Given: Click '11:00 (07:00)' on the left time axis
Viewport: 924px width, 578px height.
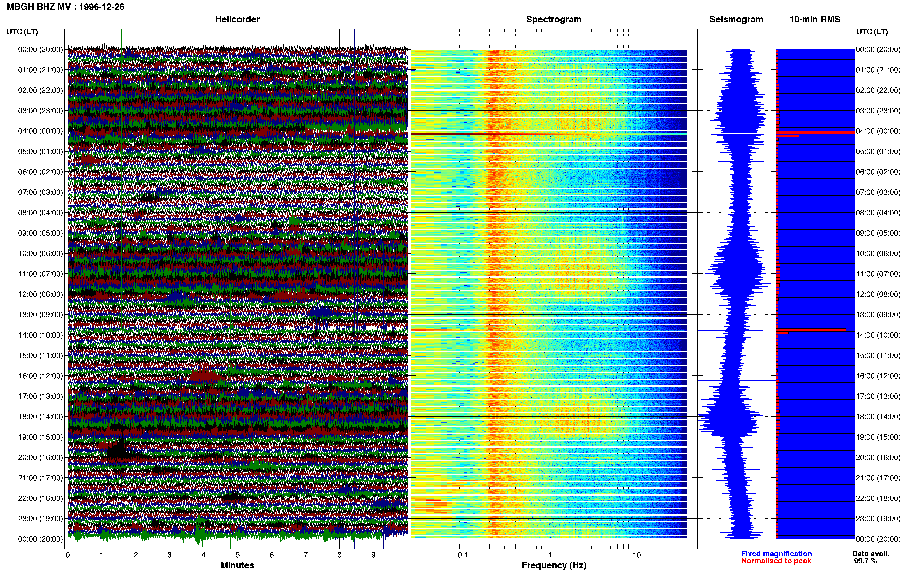Looking at the screenshot, I should (41, 274).
